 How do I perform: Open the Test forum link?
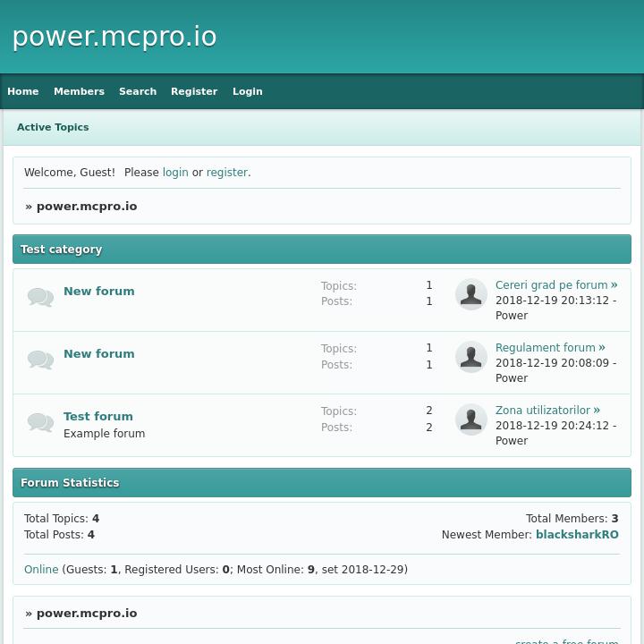(x=98, y=417)
